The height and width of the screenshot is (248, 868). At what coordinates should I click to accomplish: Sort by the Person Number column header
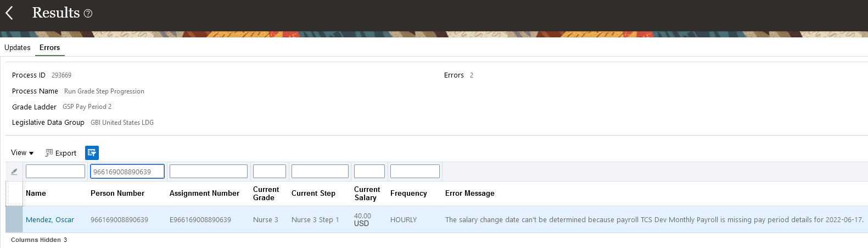(117, 194)
